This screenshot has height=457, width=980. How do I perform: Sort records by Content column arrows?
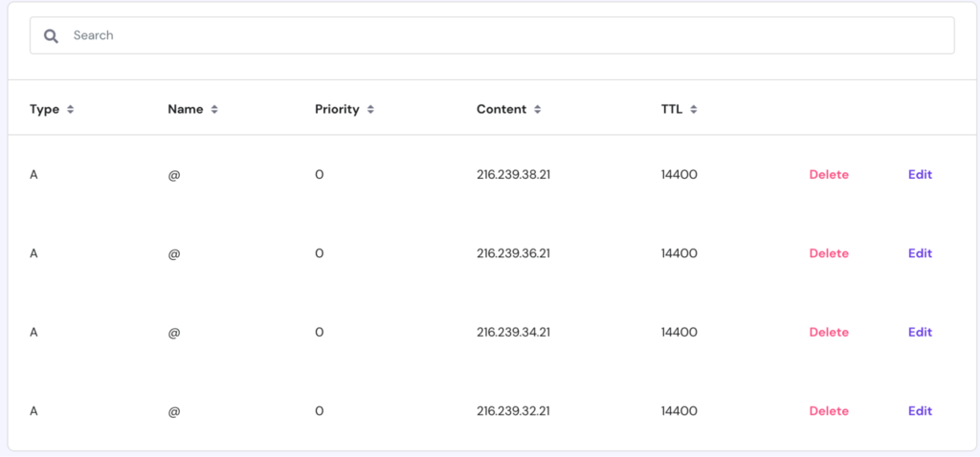point(538,110)
